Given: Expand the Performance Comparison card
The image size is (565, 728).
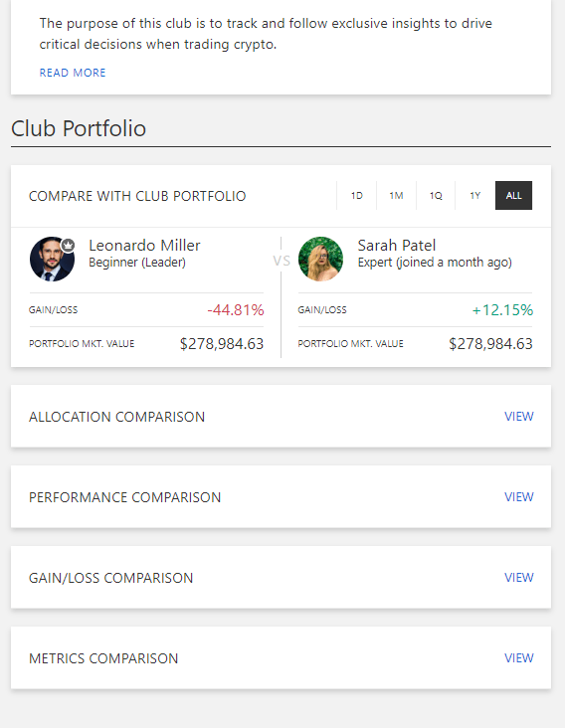Looking at the screenshot, I should pyautogui.click(x=281, y=497).
